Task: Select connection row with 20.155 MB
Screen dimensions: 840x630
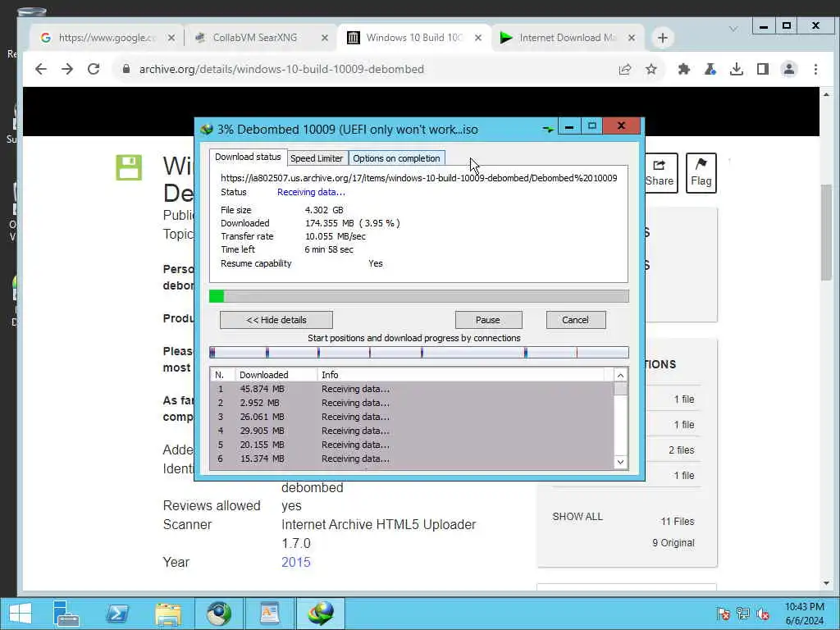Action: click(x=412, y=445)
